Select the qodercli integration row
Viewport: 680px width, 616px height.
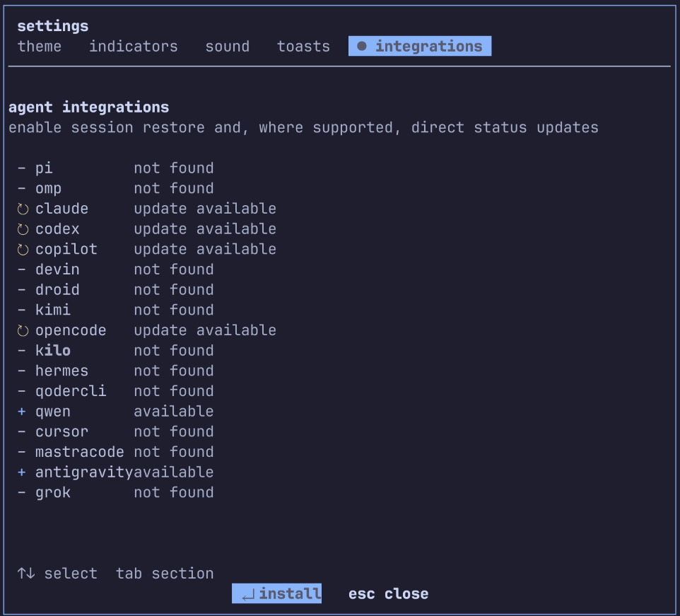(116, 391)
